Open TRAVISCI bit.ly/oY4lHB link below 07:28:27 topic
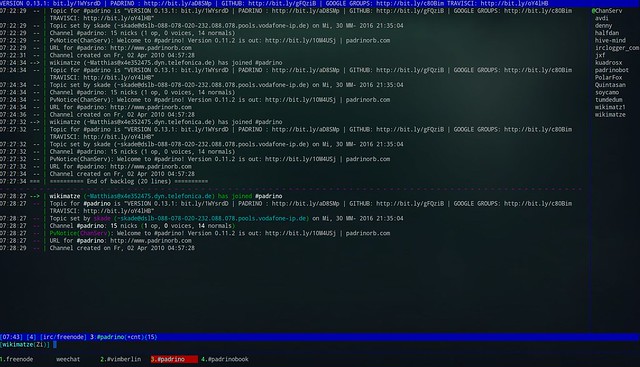 point(117,211)
